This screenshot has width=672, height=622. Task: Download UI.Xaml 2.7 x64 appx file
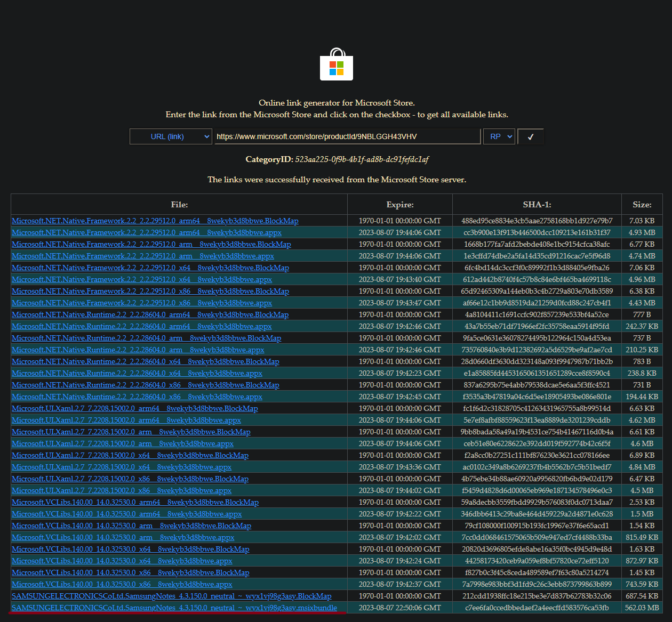pyautogui.click(x=122, y=467)
